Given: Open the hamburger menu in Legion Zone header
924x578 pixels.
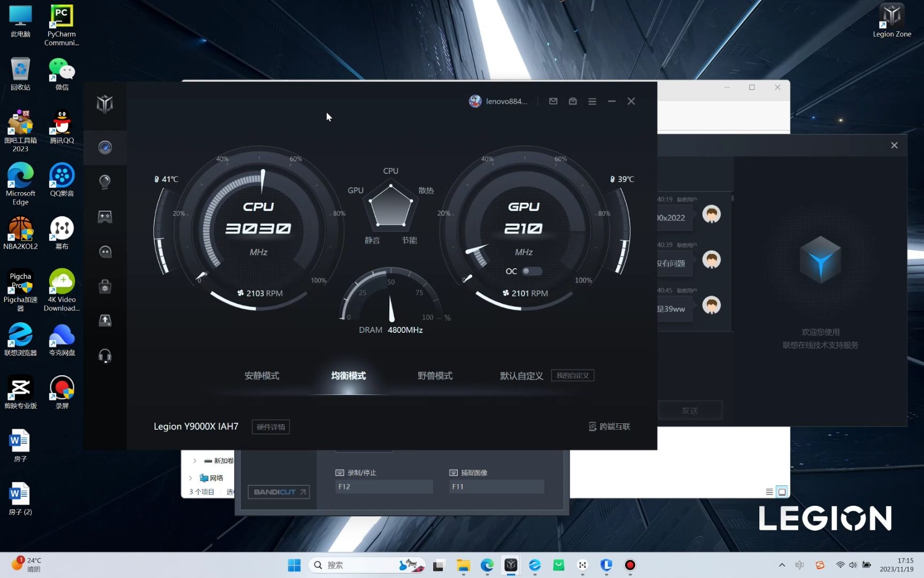Looking at the screenshot, I should click(592, 101).
